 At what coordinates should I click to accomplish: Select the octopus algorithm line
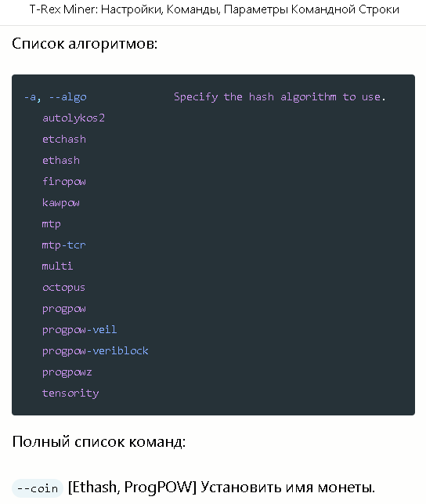[x=64, y=288]
